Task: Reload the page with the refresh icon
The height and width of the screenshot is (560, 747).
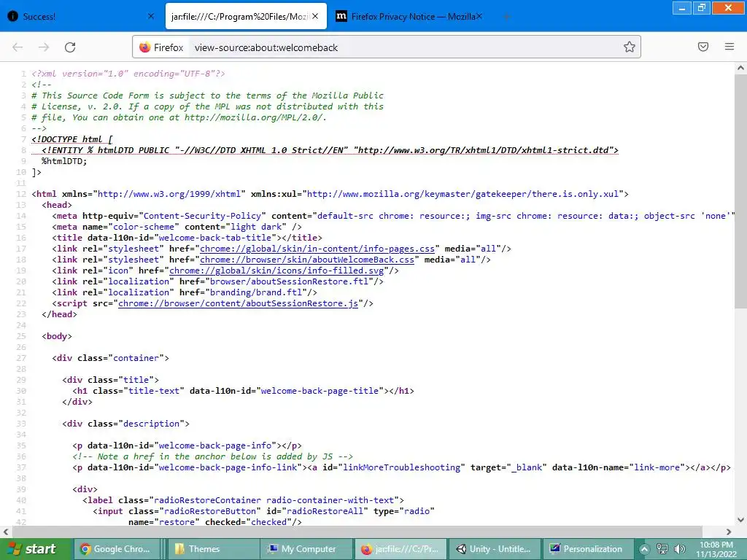Action: (x=70, y=47)
